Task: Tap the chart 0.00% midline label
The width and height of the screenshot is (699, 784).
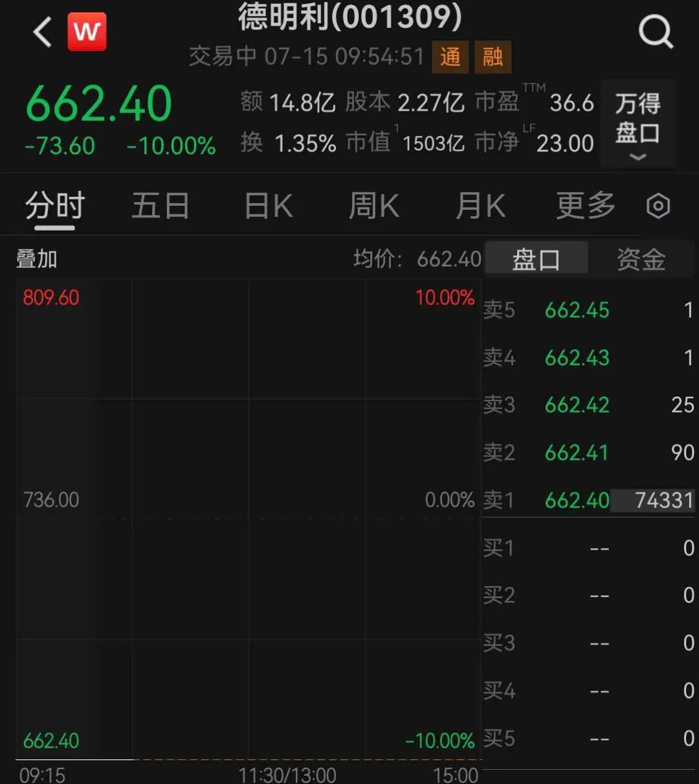Action: point(450,500)
